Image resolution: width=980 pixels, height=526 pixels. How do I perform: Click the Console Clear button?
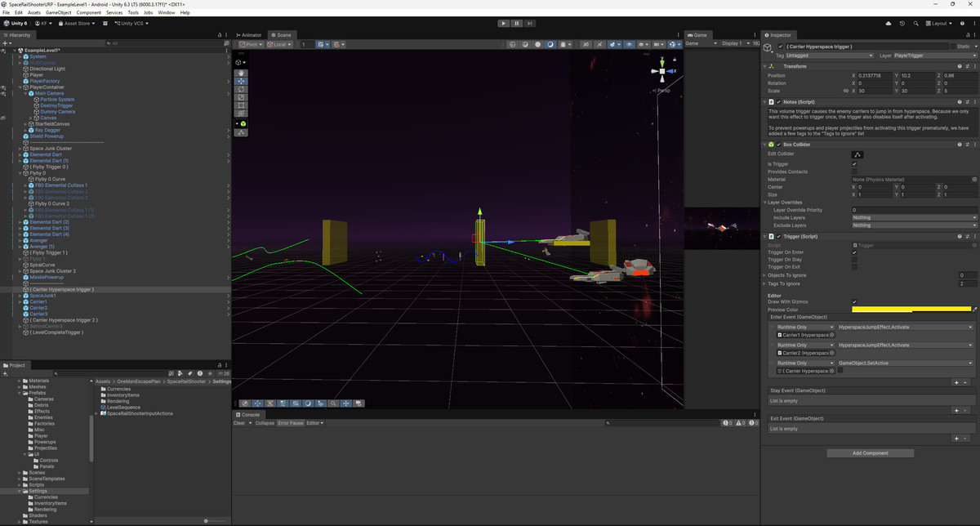click(x=241, y=423)
